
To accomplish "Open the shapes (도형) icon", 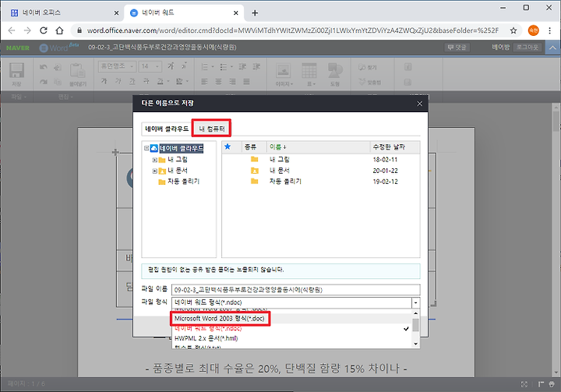I will tap(335, 70).
